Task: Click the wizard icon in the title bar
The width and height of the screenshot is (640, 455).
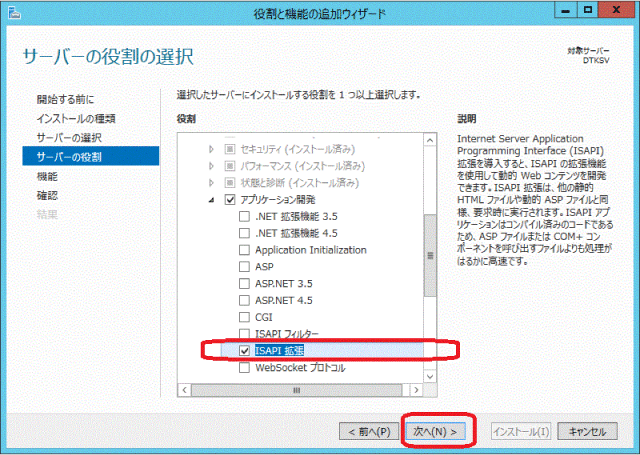Action: pyautogui.click(x=14, y=13)
